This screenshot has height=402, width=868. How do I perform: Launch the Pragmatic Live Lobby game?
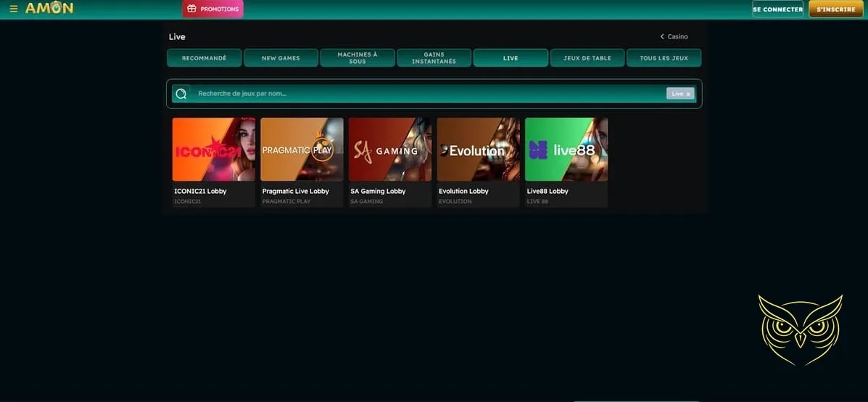[302, 149]
